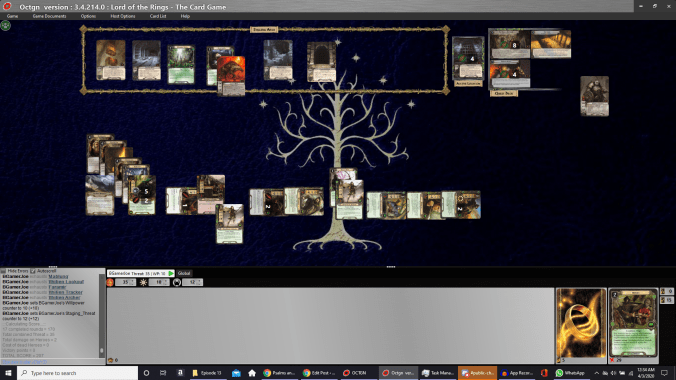The width and height of the screenshot is (676, 380).
Task: Click the Active Location label
Action: tap(468, 83)
